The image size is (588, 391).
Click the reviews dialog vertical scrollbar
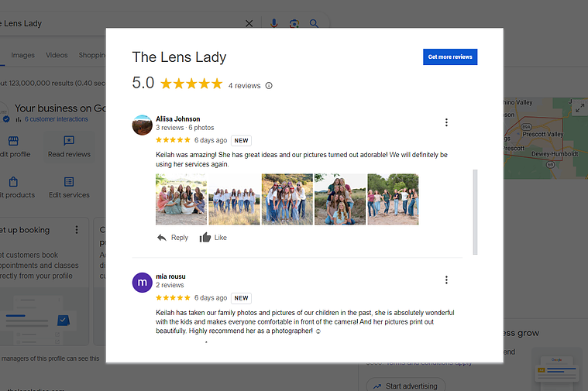tap(475, 212)
